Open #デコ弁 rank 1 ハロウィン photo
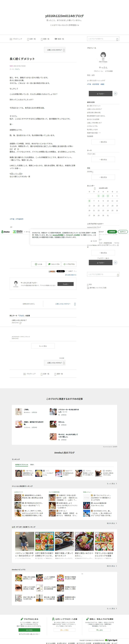The height and width of the screenshot is (644, 129). pyautogui.click(x=25, y=541)
